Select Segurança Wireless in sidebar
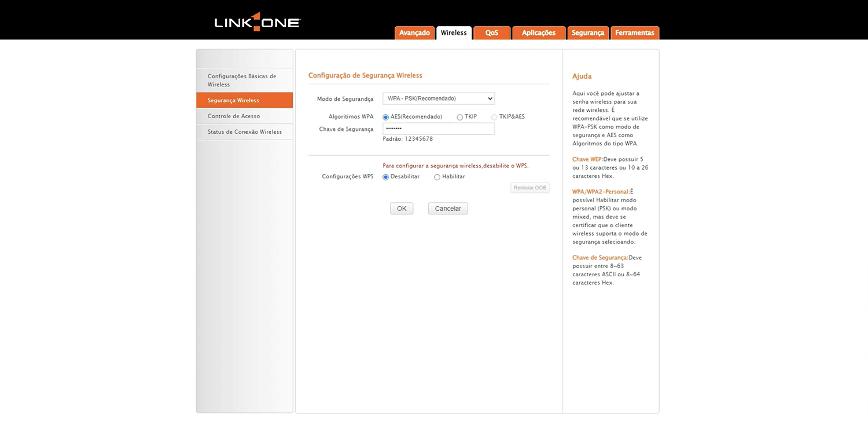The image size is (868, 424). [234, 100]
